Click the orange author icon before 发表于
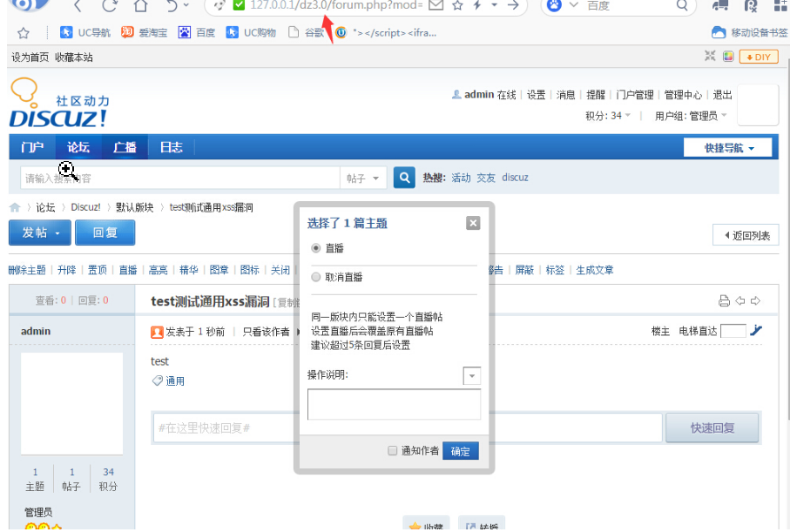The height and width of the screenshot is (532, 790). tap(157, 332)
